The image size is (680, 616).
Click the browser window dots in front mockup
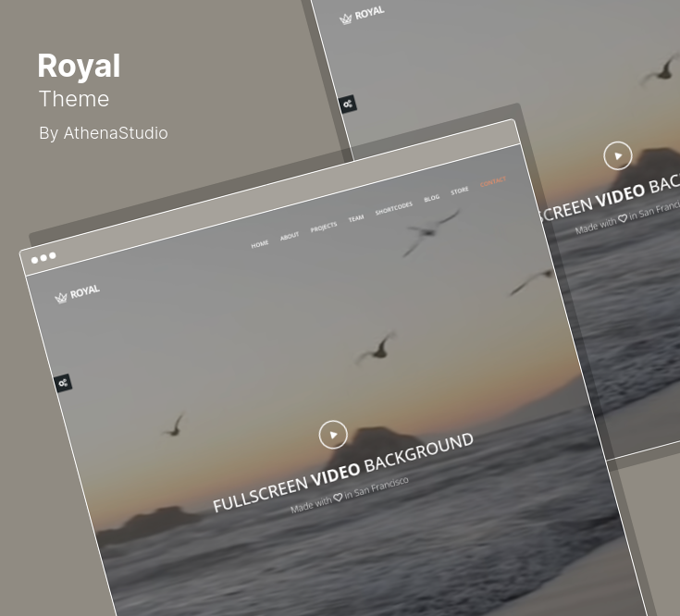pyautogui.click(x=43, y=258)
